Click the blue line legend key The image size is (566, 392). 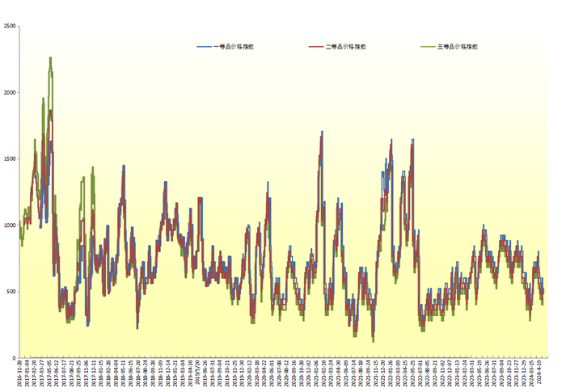click(x=205, y=47)
